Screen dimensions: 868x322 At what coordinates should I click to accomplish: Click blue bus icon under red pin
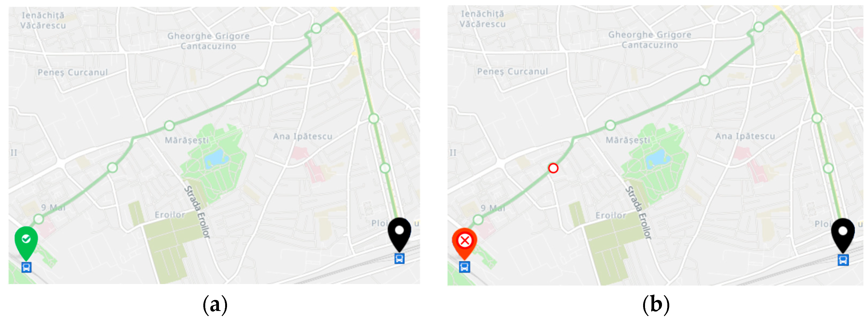coord(464,267)
